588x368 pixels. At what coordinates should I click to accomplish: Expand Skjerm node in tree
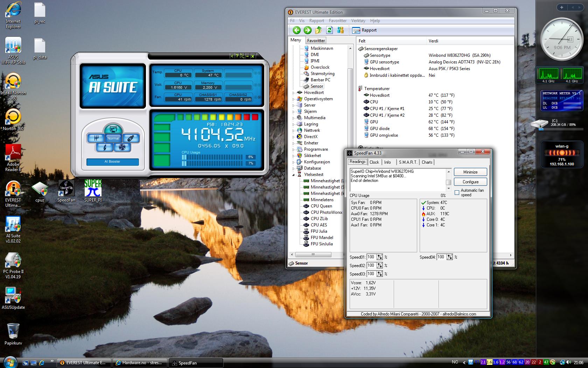click(x=294, y=111)
